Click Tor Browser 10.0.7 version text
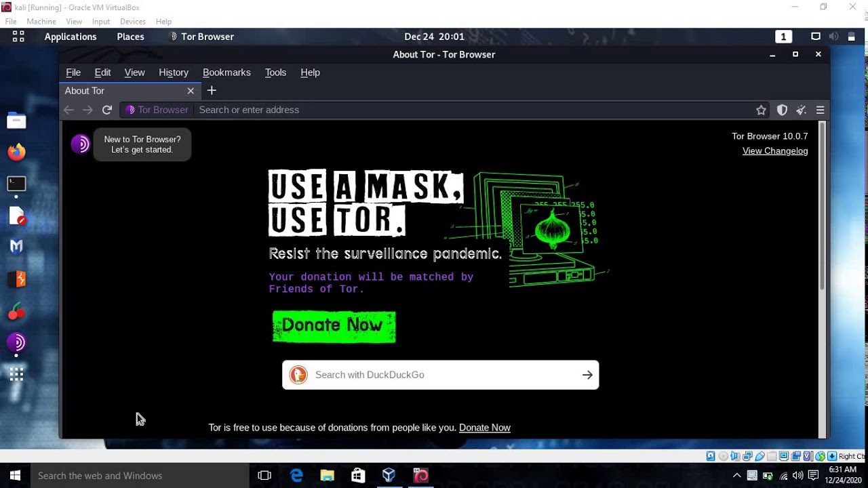 click(770, 136)
